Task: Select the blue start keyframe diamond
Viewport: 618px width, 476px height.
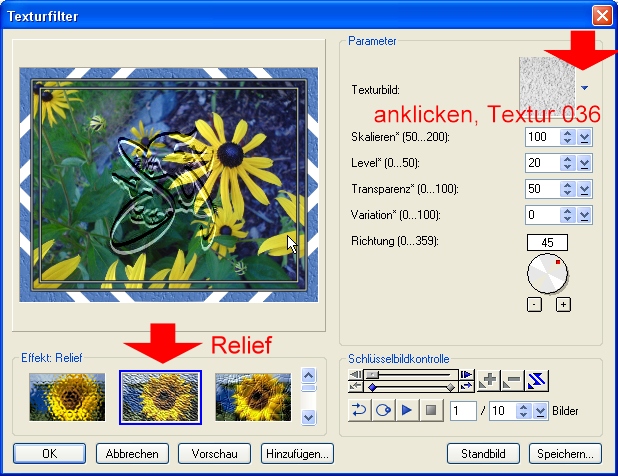Action: pos(372,388)
